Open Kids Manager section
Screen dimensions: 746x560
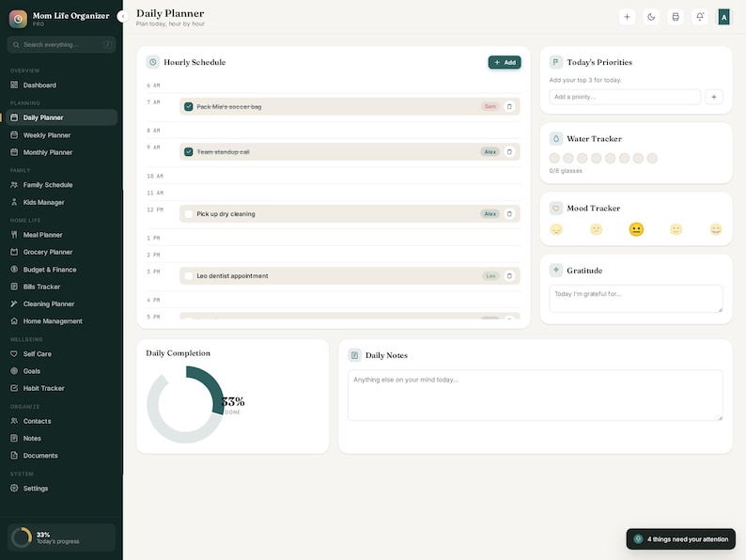[x=61, y=202]
